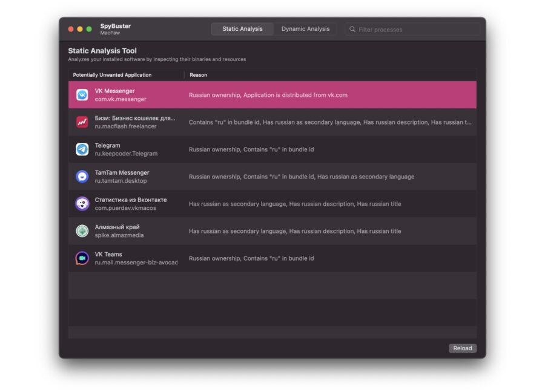This screenshot has height=392, width=545.
Task: Select the Статистика из Вконтакте row name
Action: (x=131, y=200)
